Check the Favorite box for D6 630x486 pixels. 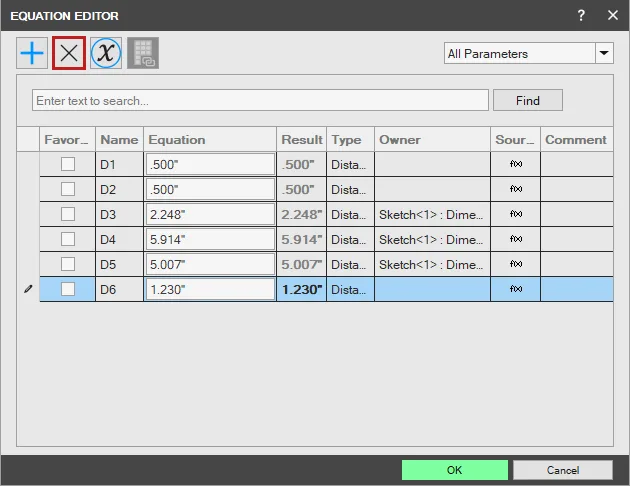(68, 289)
